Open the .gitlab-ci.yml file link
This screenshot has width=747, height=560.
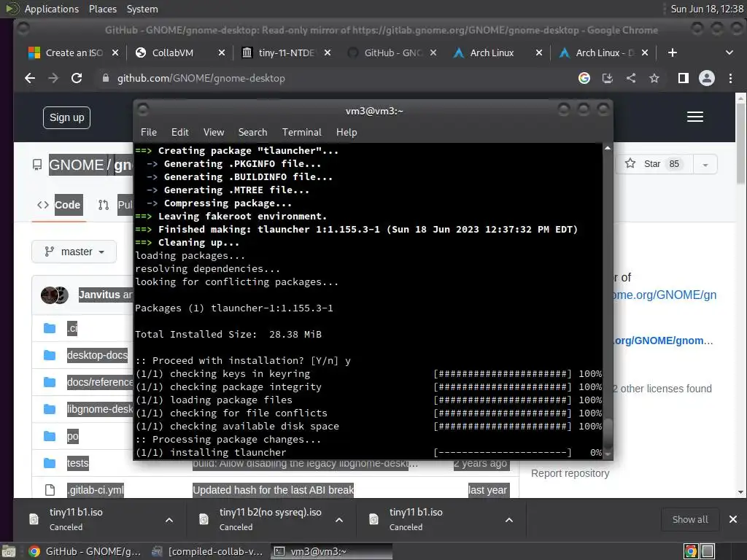(96, 490)
